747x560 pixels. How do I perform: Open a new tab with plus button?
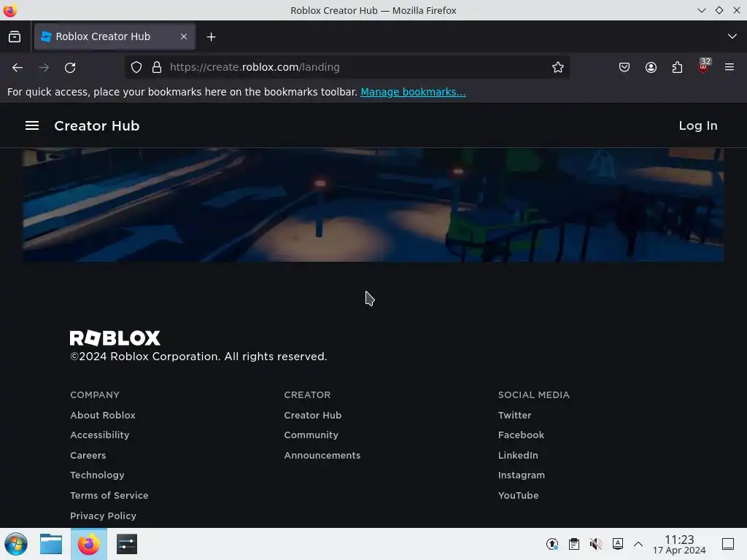tap(211, 36)
